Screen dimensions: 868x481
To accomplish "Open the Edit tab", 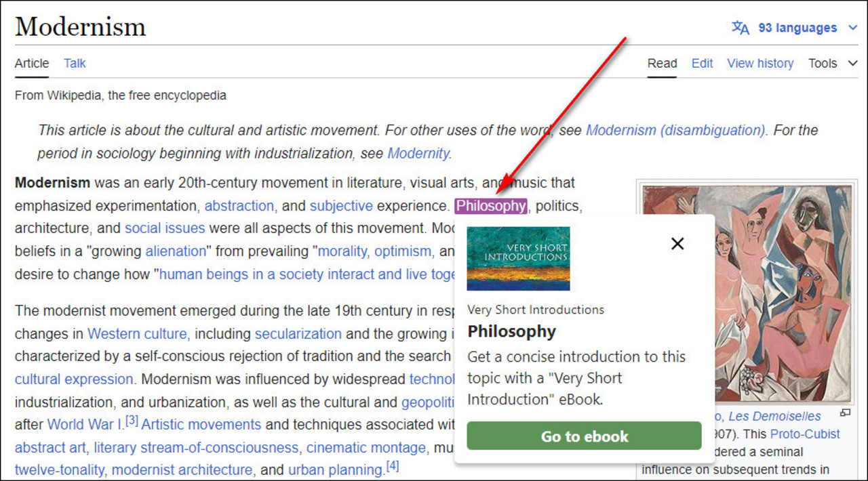I will click(702, 63).
